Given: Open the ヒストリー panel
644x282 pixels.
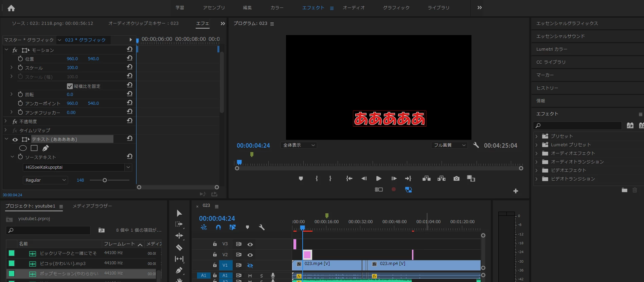Looking at the screenshot, I should (547, 88).
